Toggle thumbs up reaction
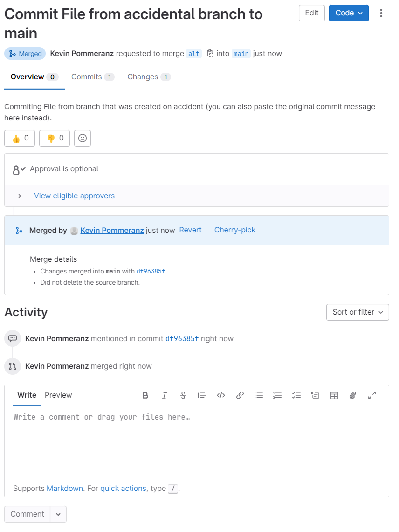The height and width of the screenshot is (532, 399). [x=20, y=138]
